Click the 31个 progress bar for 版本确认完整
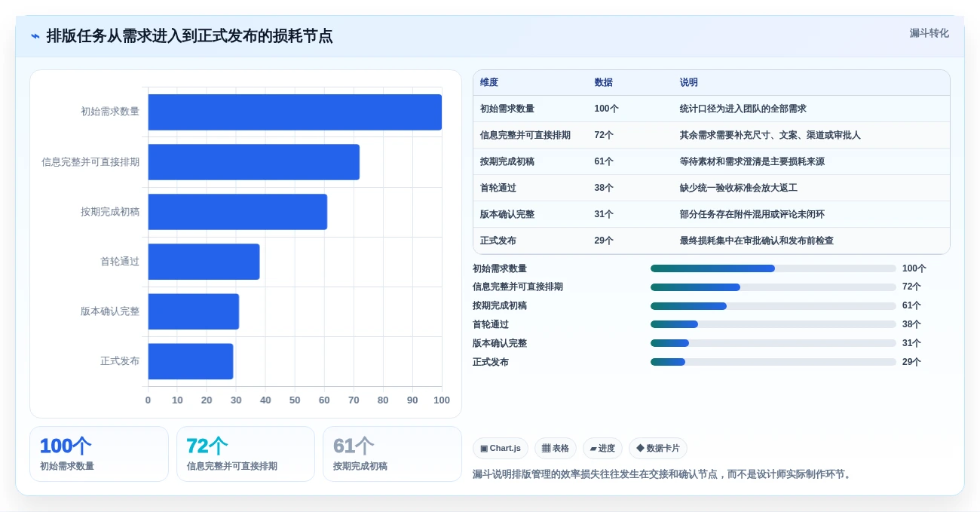Screen dimensions: 980x512 [773, 343]
